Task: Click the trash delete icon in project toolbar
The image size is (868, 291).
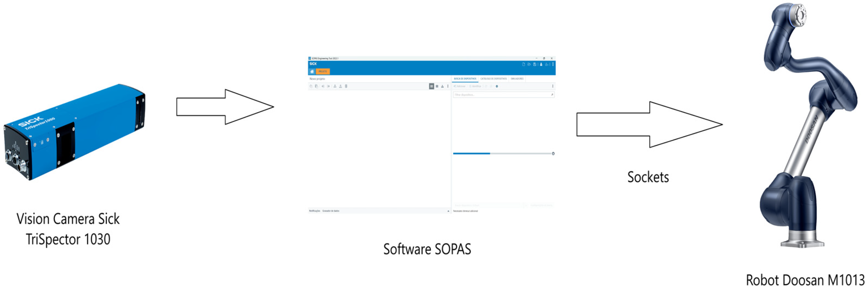Action: click(346, 86)
